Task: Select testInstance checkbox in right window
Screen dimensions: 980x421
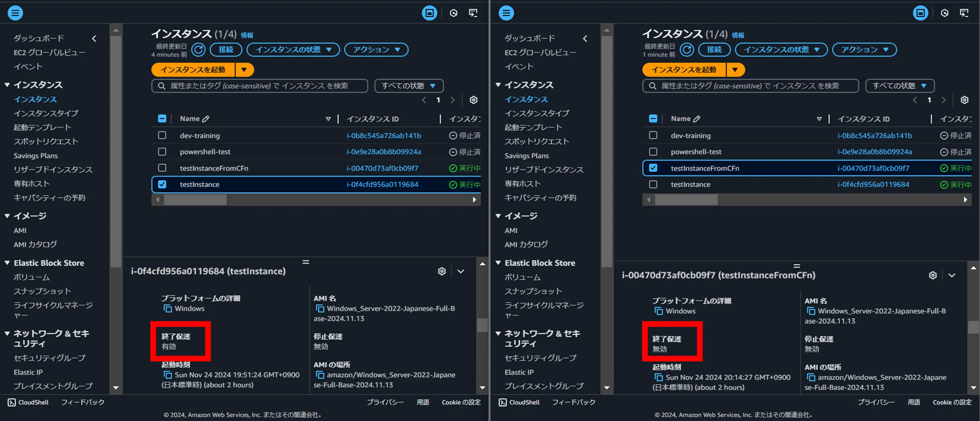Action: pyautogui.click(x=653, y=184)
